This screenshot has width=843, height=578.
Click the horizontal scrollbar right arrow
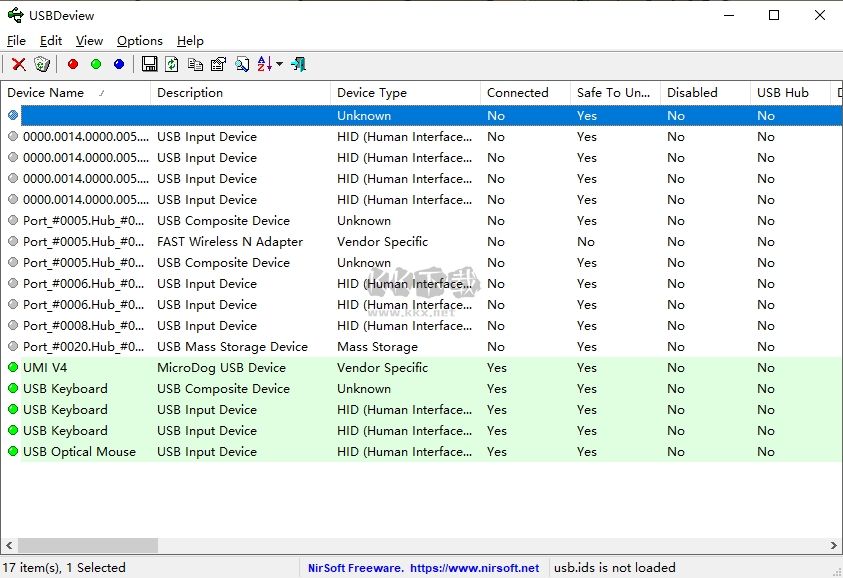coord(835,546)
